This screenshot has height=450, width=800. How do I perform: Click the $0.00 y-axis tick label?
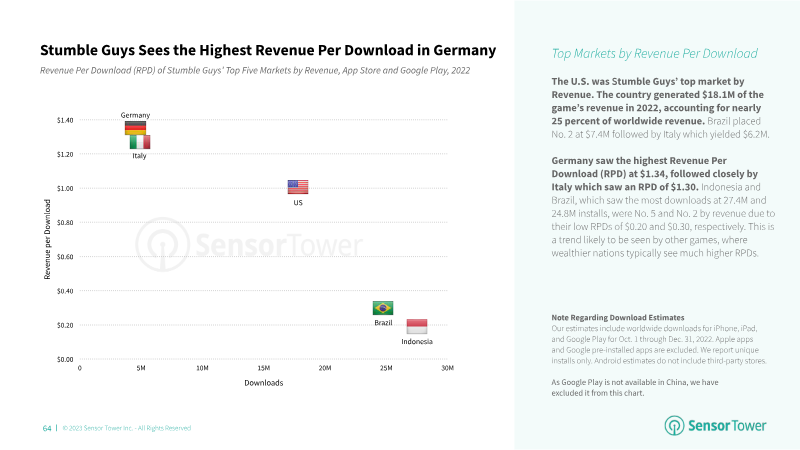pyautogui.click(x=65, y=359)
